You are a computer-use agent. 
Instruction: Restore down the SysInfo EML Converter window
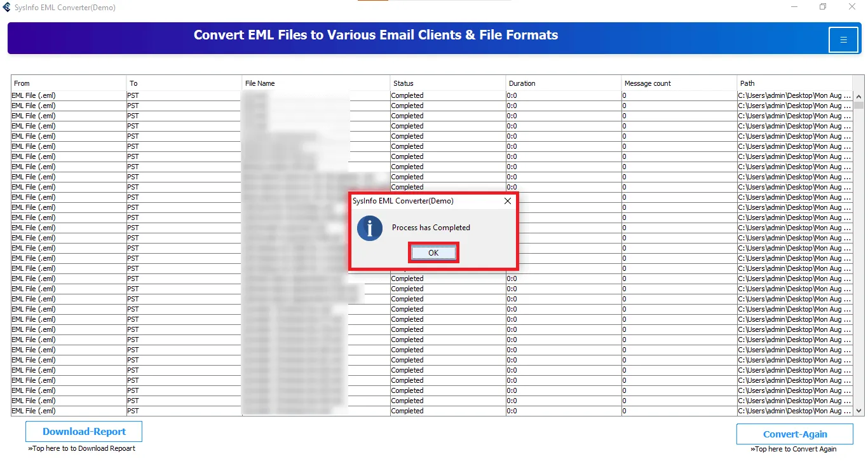click(823, 7)
